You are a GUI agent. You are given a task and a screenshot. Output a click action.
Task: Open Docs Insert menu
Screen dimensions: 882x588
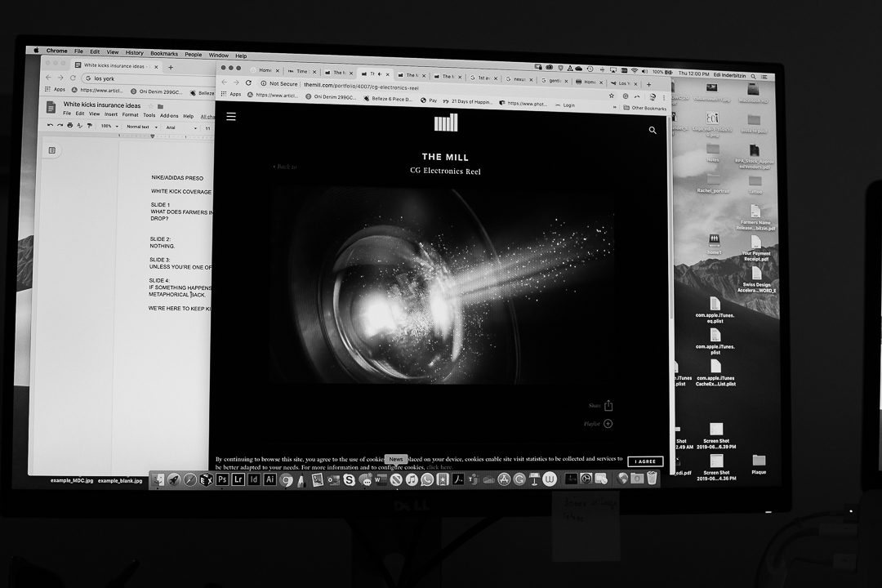point(111,114)
